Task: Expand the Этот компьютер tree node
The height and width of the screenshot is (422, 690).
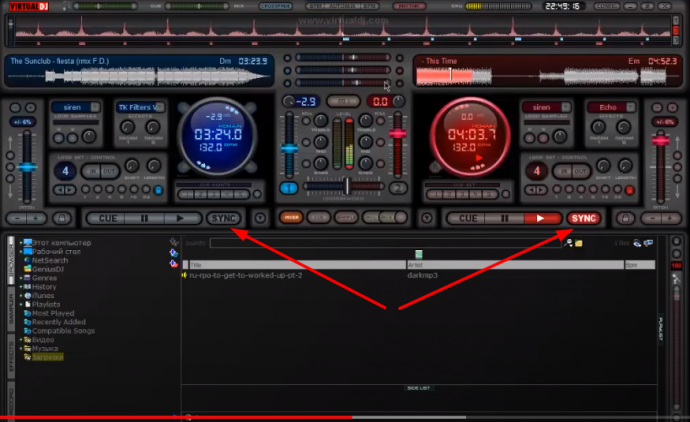Action: (21, 242)
